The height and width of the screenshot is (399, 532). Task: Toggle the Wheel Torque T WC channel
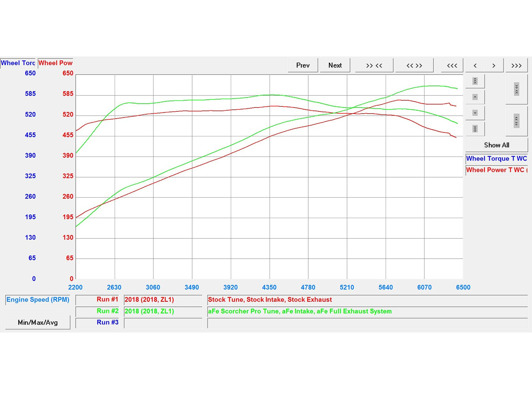pos(496,159)
